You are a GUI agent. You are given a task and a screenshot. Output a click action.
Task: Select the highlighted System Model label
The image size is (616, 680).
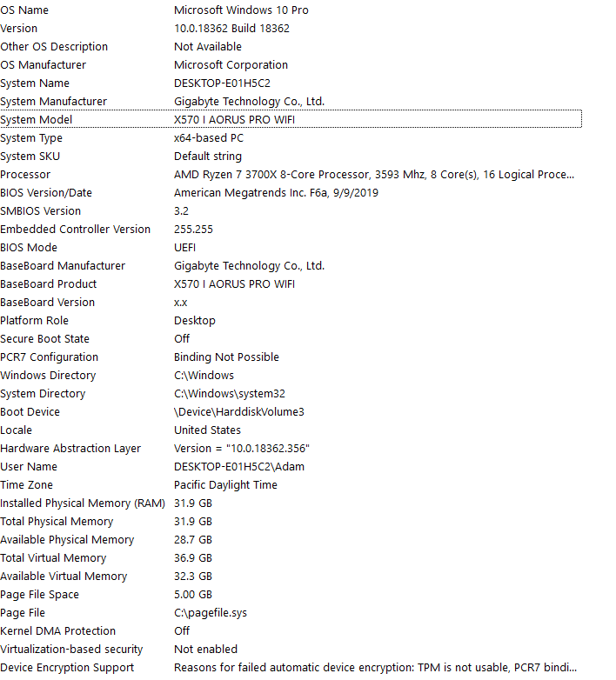click(x=36, y=120)
